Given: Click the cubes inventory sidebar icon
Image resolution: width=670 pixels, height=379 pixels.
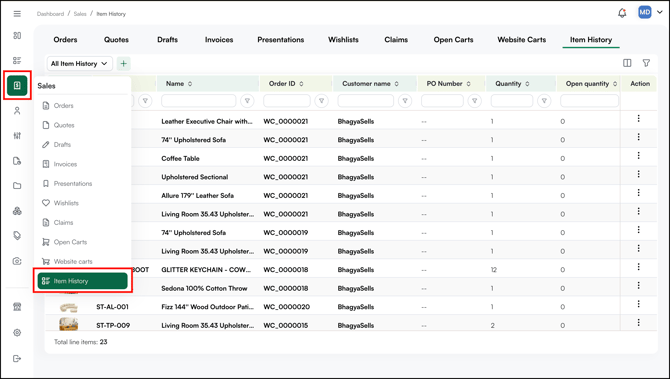Looking at the screenshot, I should point(17,211).
